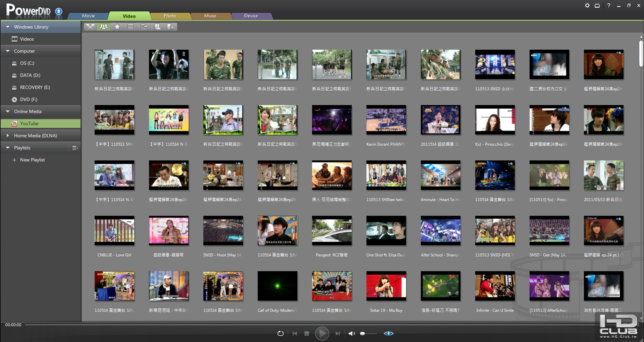
Task: Click the vertical scrollbar in the video grid
Action: (x=641, y=54)
